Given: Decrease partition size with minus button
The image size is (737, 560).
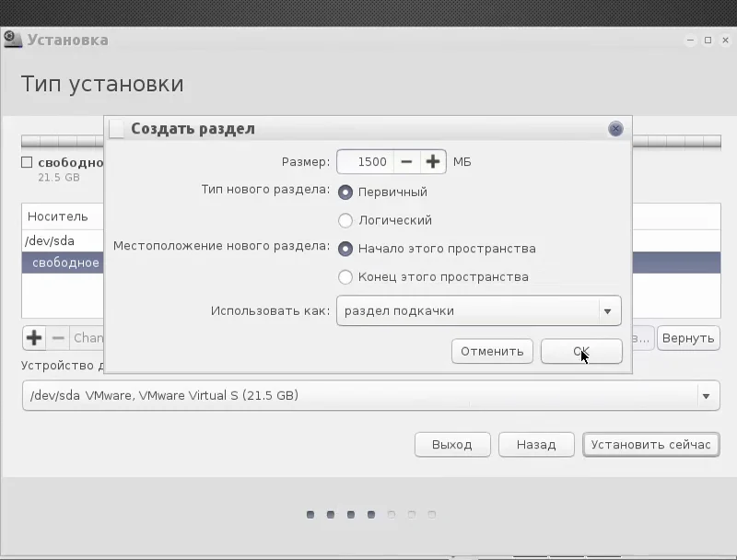Looking at the screenshot, I should coord(406,162).
